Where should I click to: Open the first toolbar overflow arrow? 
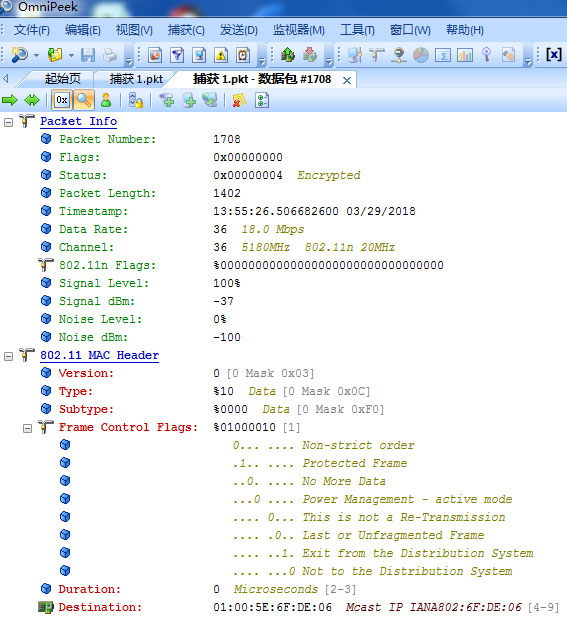129,62
